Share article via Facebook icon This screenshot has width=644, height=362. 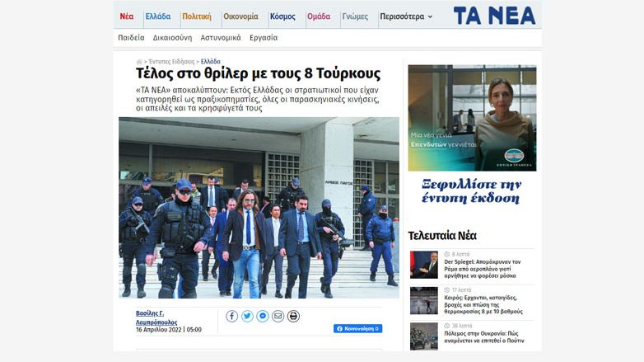[231, 316]
